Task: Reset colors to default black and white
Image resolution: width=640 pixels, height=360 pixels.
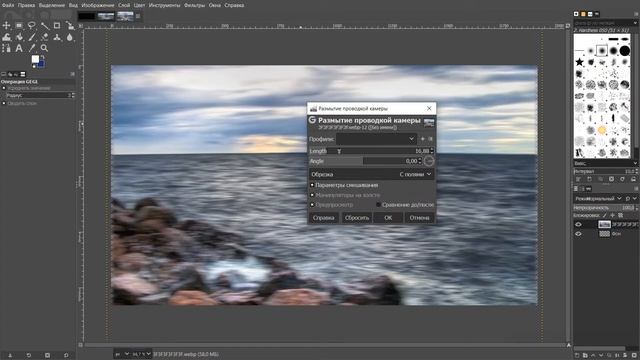Action: click(x=33, y=65)
